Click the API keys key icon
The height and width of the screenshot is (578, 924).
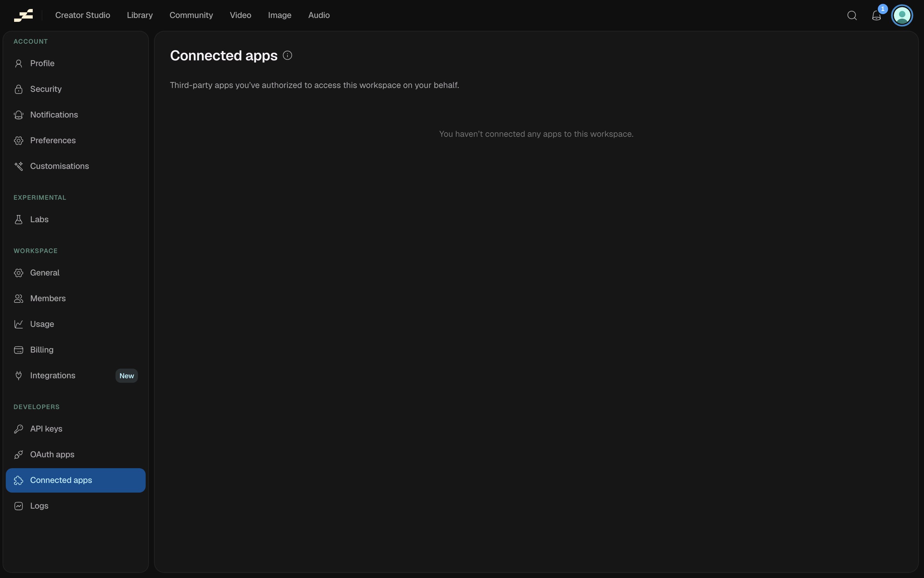pyautogui.click(x=18, y=429)
